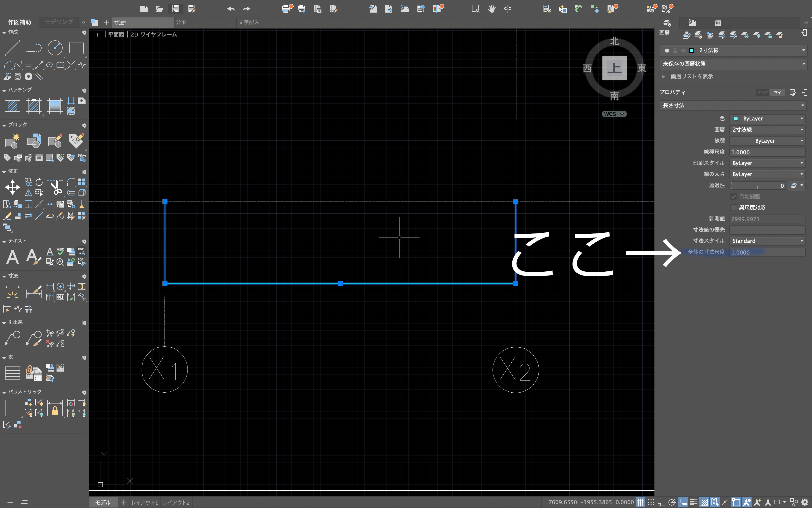This screenshot has width=812, height=508.
Task: Open the 寸法スタイル Standard dropdown
Action: point(767,241)
